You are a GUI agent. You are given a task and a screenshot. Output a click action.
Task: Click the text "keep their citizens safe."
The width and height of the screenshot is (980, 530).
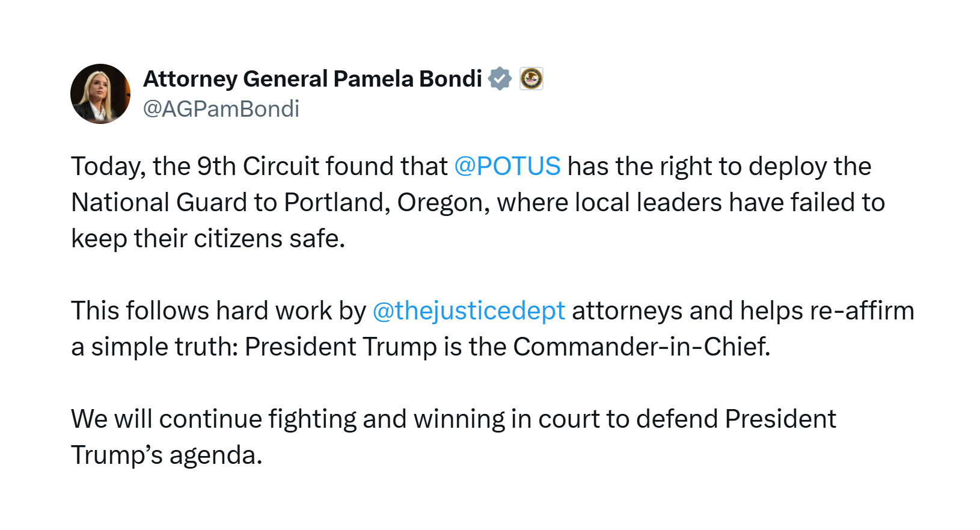208,239
